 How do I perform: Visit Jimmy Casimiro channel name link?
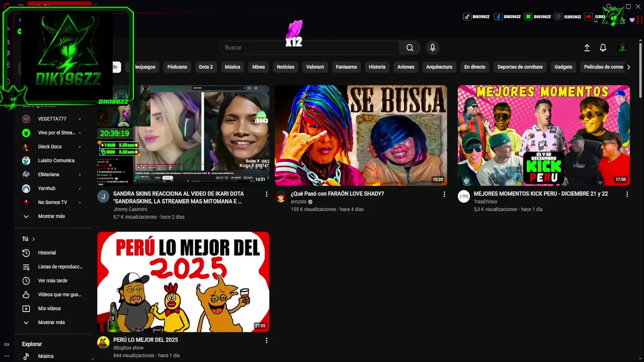(x=130, y=209)
